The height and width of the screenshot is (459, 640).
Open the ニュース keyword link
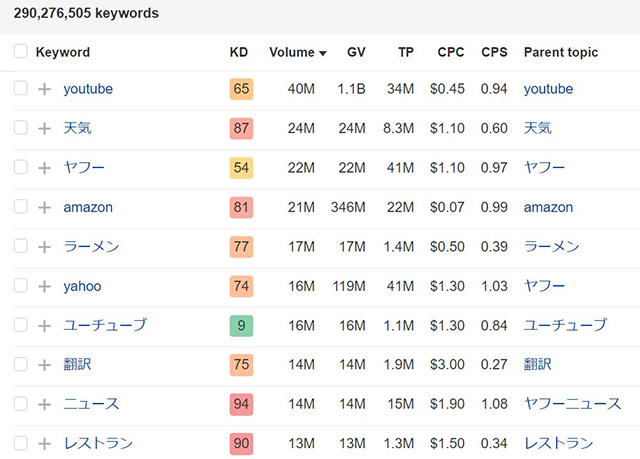pos(91,404)
